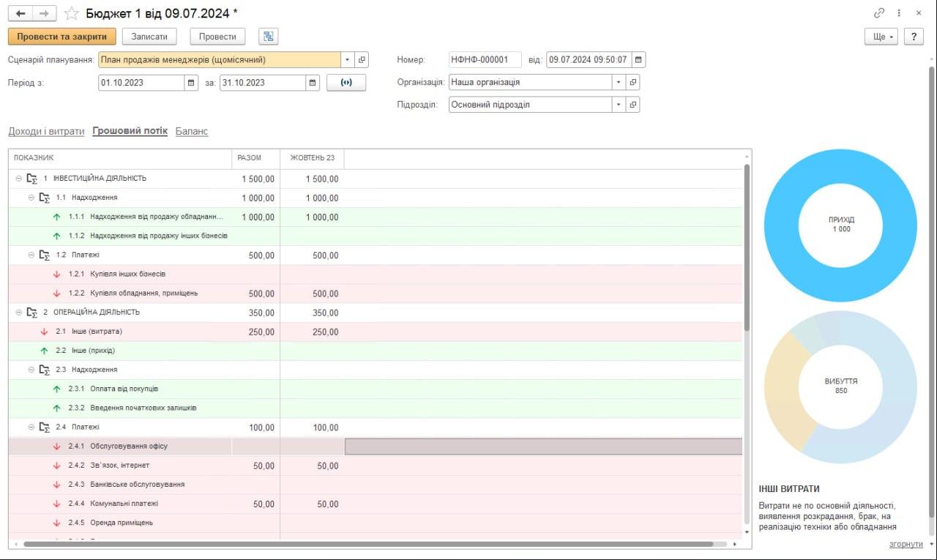The height and width of the screenshot is (560, 937).
Task: Open calendar for period start date 01.10.2023
Action: point(192,83)
